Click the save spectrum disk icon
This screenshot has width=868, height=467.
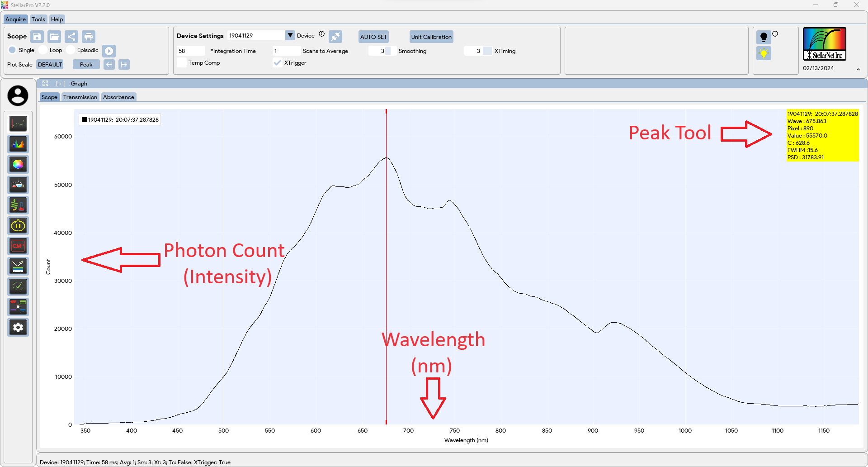pyautogui.click(x=37, y=37)
